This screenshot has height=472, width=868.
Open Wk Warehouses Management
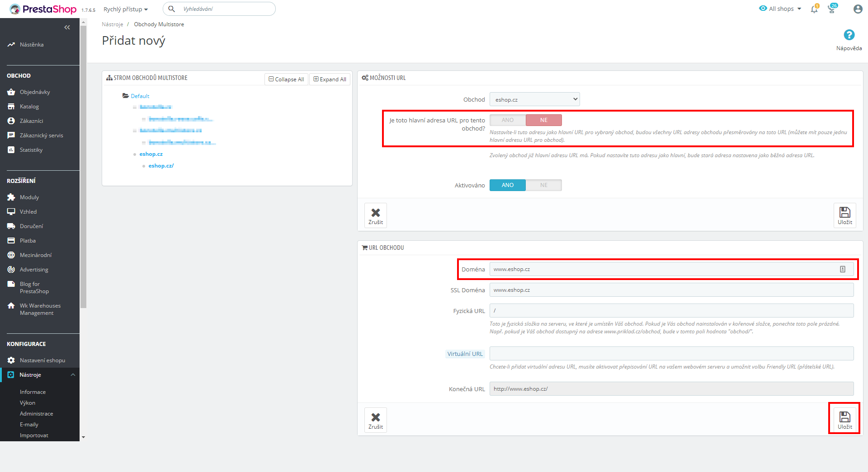40,309
